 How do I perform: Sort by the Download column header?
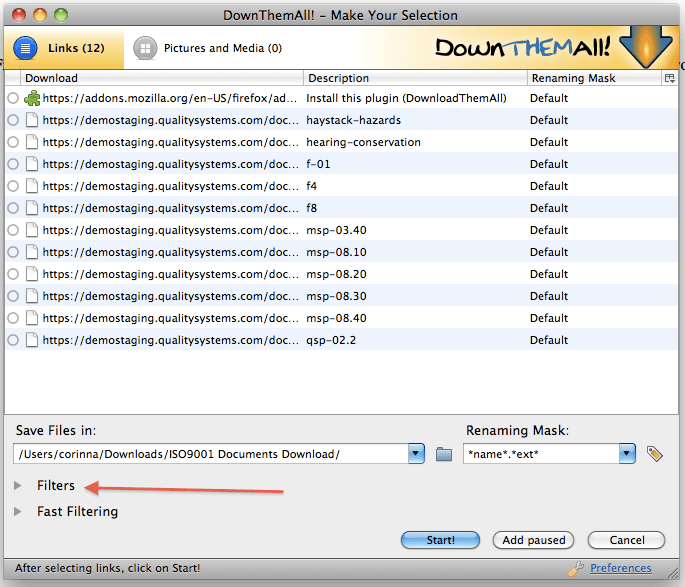(162, 78)
